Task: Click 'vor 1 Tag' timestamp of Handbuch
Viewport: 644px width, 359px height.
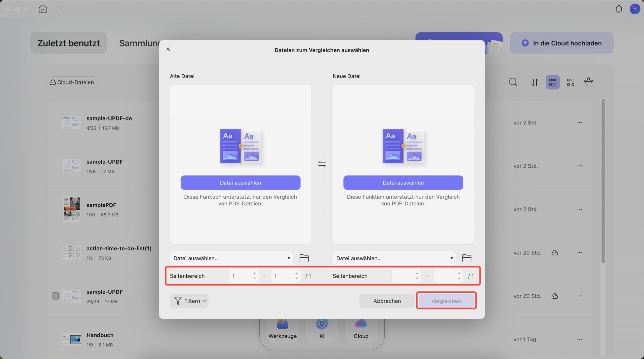Action: tap(525, 339)
